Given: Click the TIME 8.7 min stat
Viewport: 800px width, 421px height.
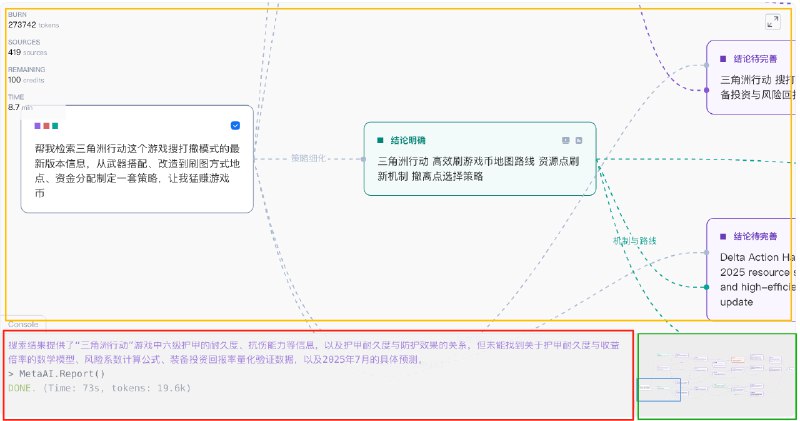Looking at the screenshot, I should 20,102.
